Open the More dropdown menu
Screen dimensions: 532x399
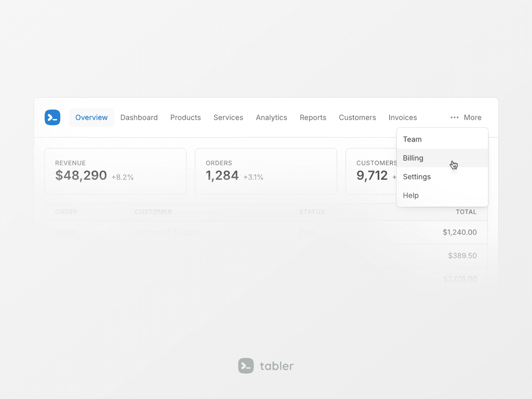[466, 117]
